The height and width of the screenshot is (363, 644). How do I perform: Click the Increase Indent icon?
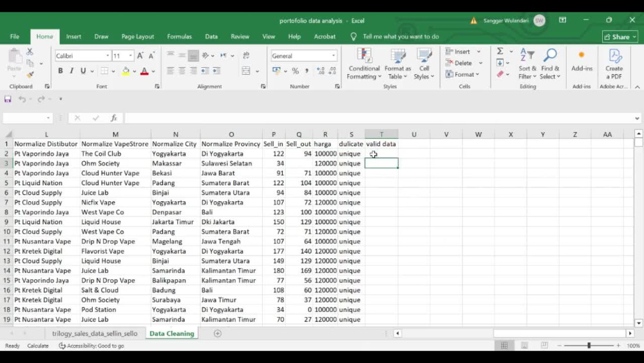click(x=216, y=71)
